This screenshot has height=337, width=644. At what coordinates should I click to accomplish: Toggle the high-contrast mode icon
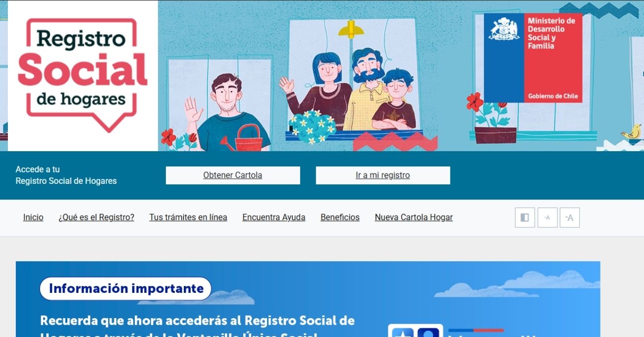pos(525,218)
